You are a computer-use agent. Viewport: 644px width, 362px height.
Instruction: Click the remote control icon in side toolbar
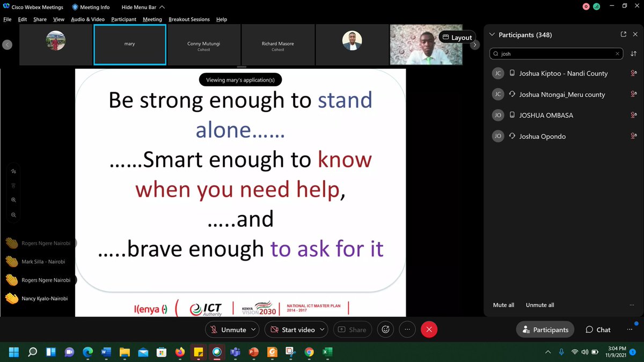pyautogui.click(x=13, y=186)
